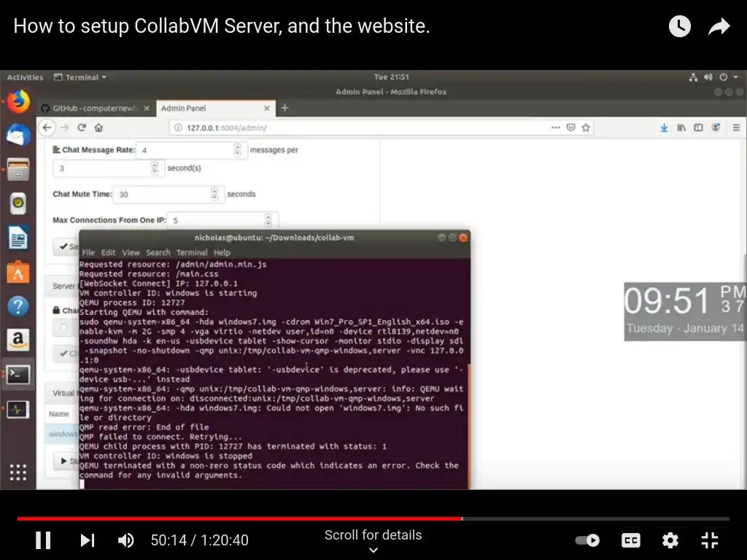Go to Firefox home page
The image size is (747, 560).
(x=98, y=127)
